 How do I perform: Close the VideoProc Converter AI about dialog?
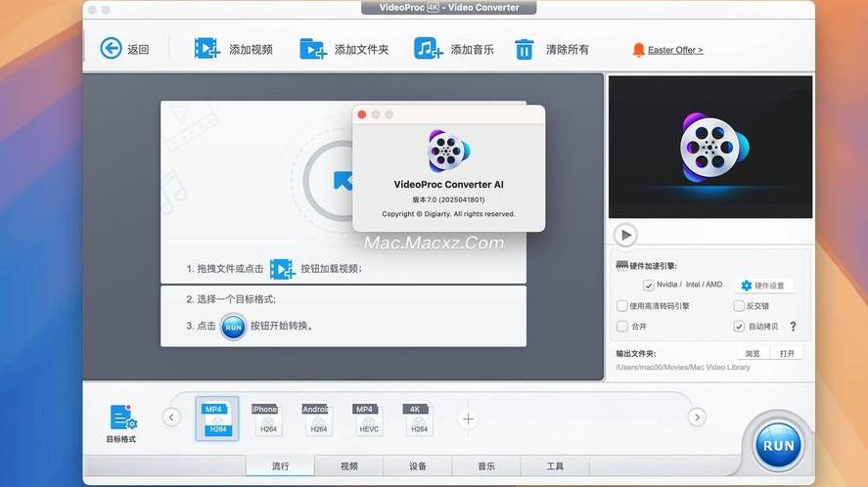click(x=362, y=114)
